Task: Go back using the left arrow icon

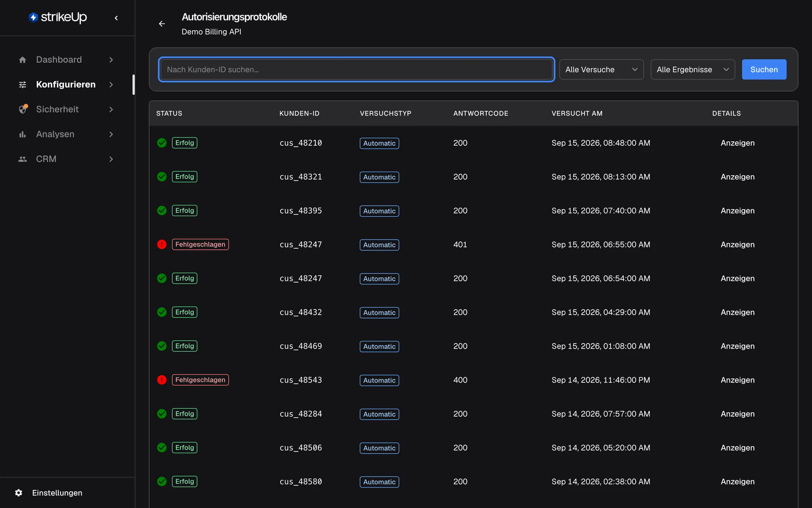Action: click(162, 23)
